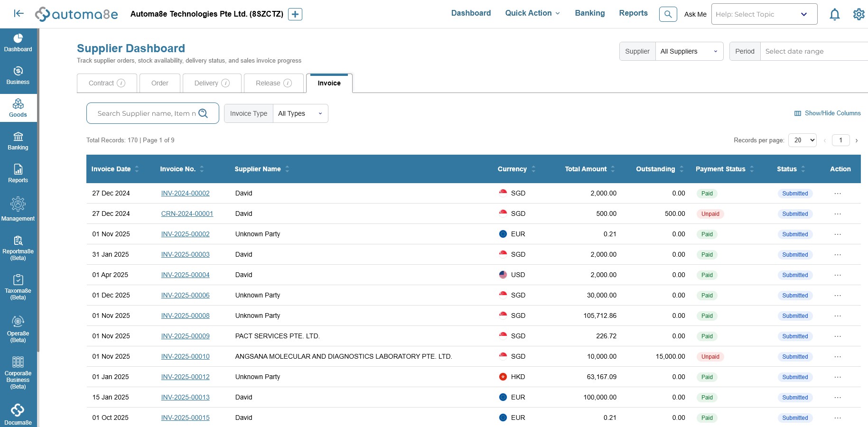Open row actions for INV-2024-00002
The width and height of the screenshot is (868, 427).
(838, 194)
